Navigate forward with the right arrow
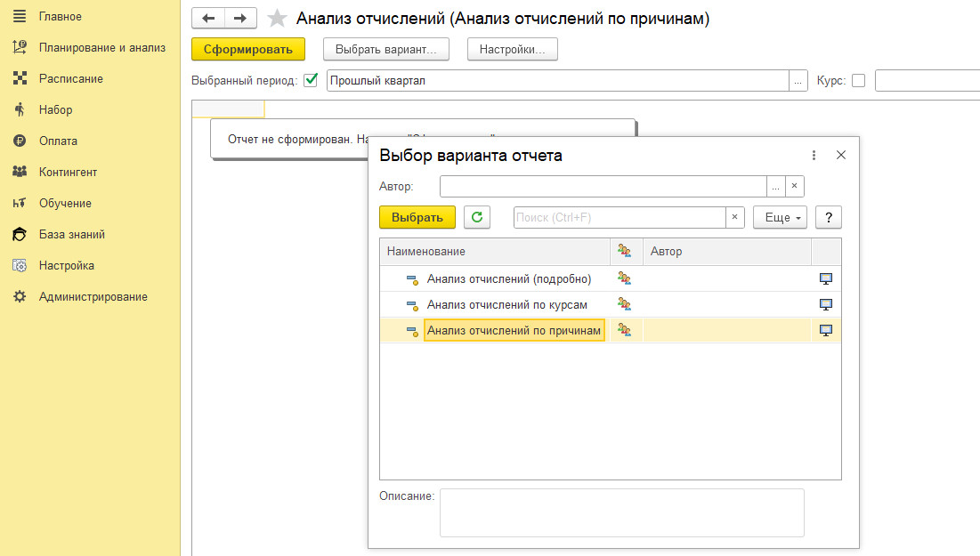The width and height of the screenshot is (980, 556). 240,18
